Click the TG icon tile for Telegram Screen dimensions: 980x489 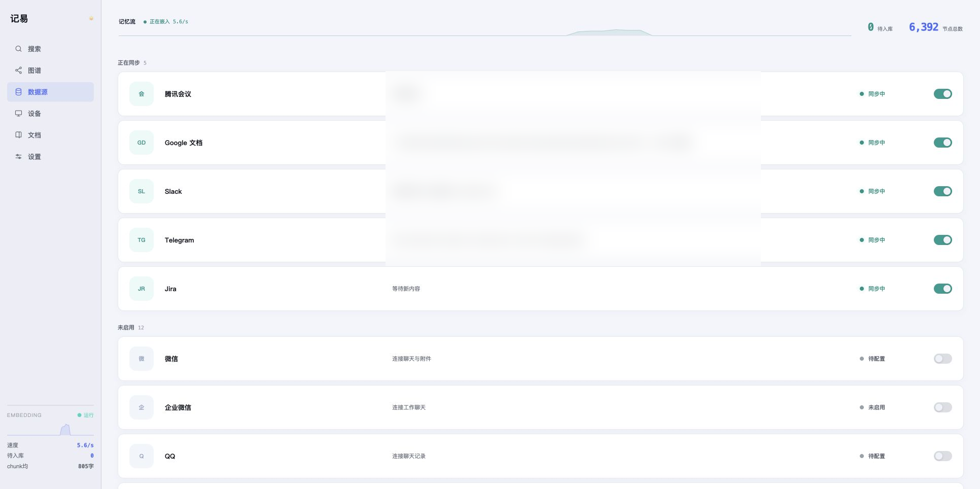[142, 240]
